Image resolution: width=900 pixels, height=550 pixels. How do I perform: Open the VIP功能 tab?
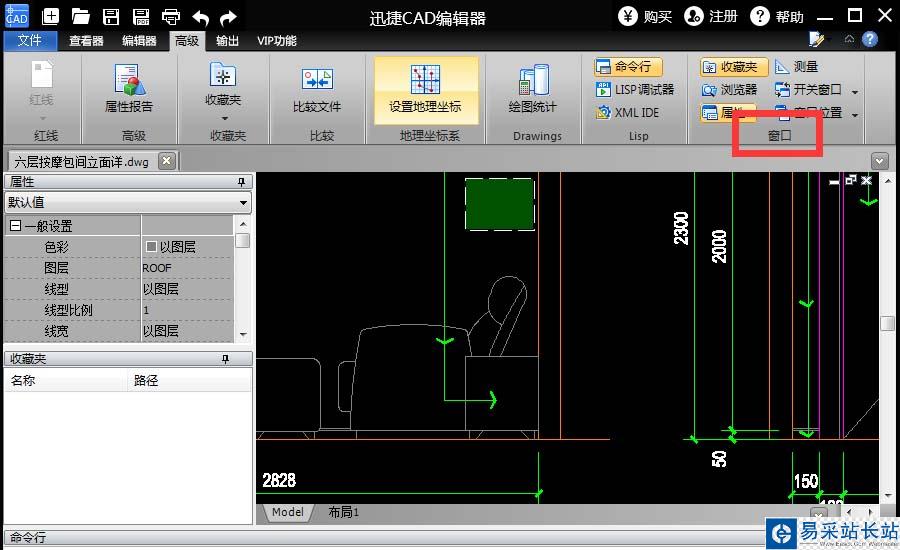277,41
